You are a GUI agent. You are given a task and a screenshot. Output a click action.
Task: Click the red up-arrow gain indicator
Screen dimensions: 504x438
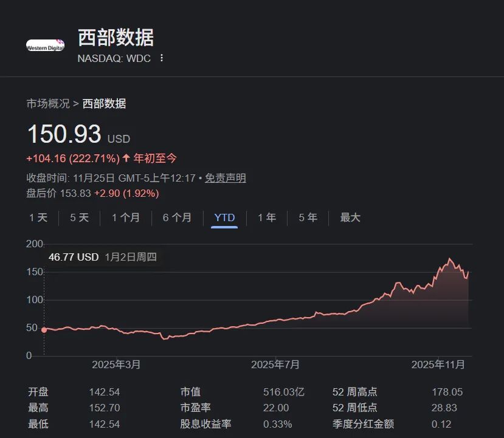coord(126,159)
